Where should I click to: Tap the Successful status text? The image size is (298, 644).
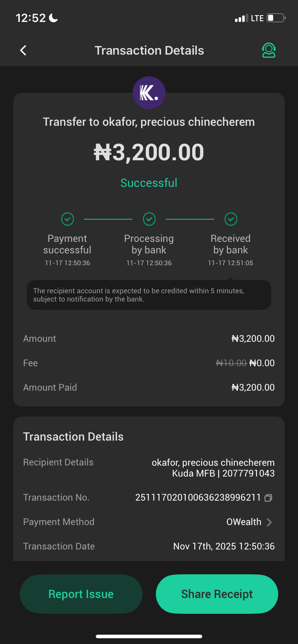[x=149, y=183]
